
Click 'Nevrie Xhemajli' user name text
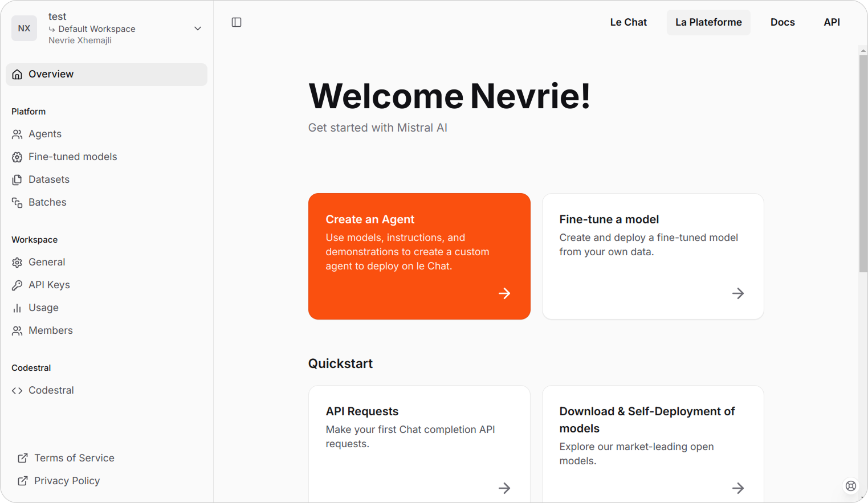(80, 40)
